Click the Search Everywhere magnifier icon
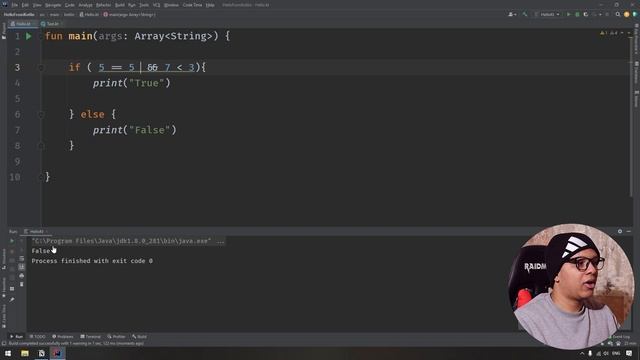This screenshot has height=360, width=640. [618, 14]
